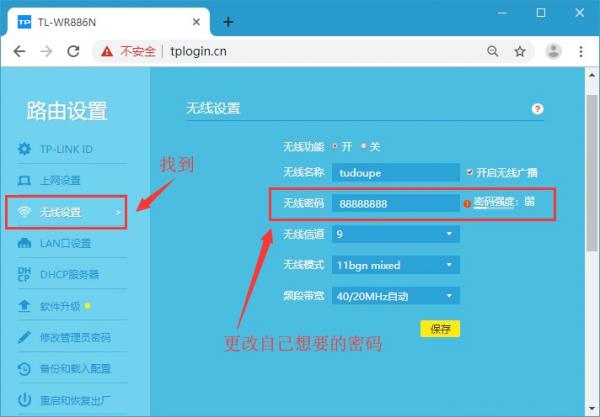This screenshot has width=600, height=417.
Task: Click the TP-LINK ID gear icon
Action: (x=25, y=149)
